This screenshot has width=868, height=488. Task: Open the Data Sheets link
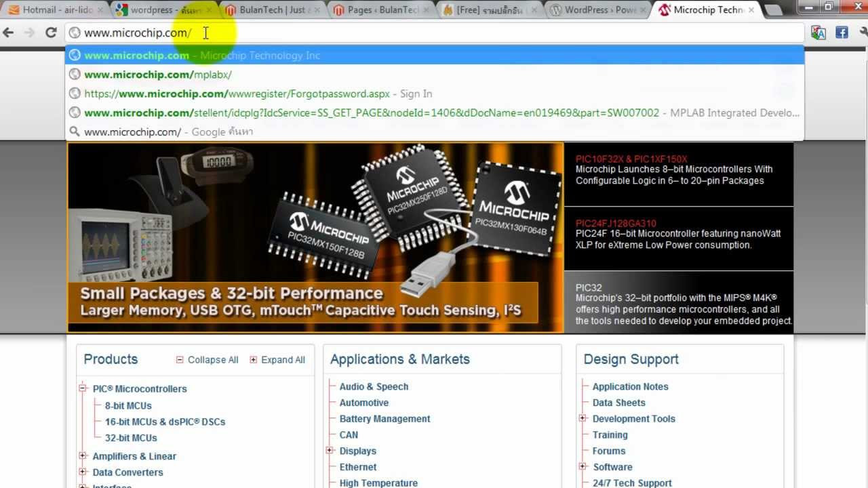pos(618,403)
